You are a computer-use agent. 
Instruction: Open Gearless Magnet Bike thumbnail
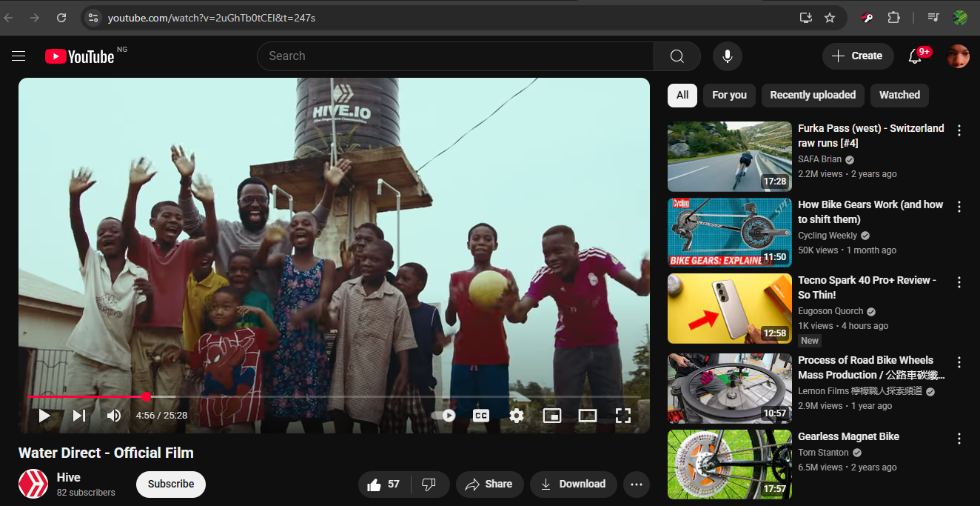[730, 465]
